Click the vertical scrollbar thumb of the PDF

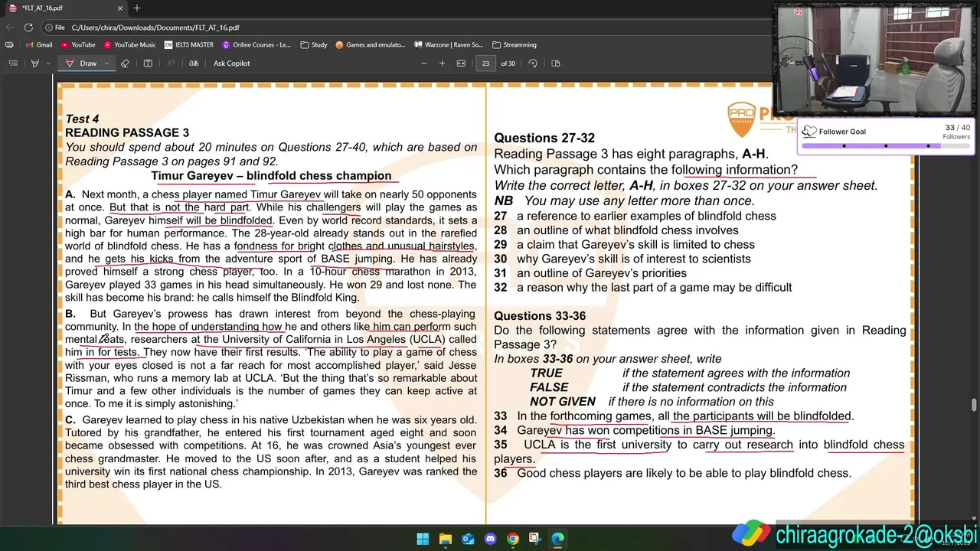[x=975, y=404]
